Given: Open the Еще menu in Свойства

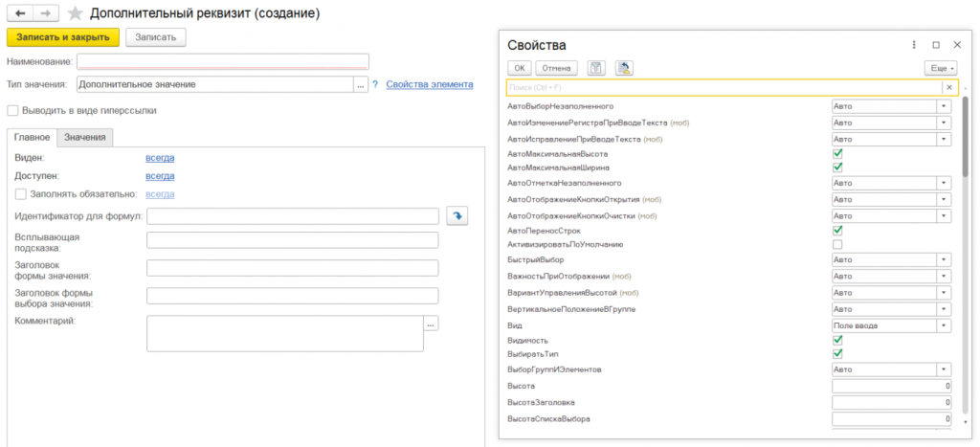Looking at the screenshot, I should point(941,68).
